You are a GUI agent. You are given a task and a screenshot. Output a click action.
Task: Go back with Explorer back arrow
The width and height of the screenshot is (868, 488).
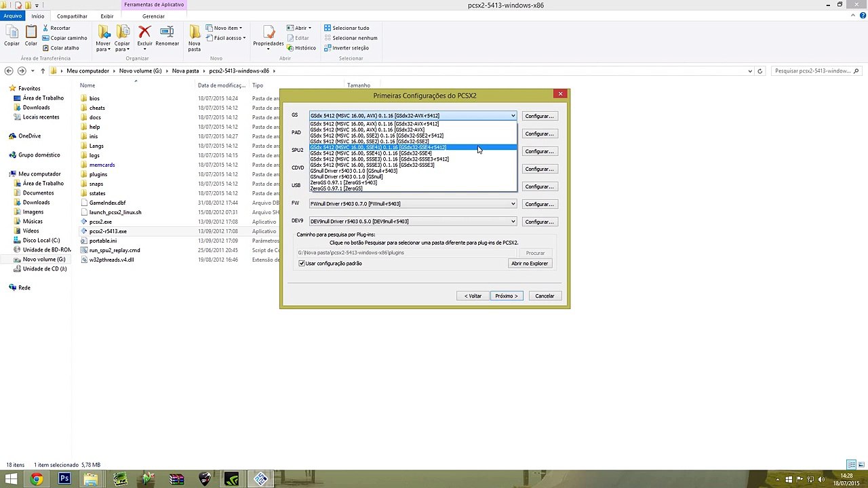9,70
